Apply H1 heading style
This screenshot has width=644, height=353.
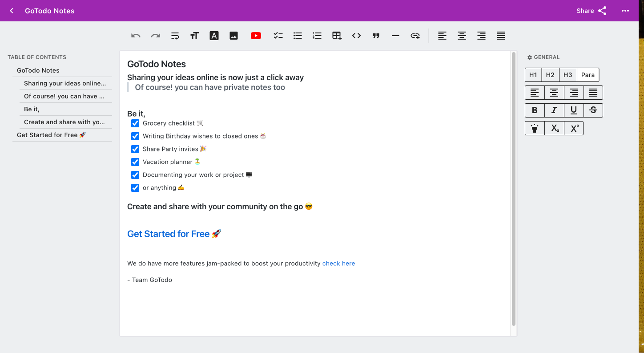[x=533, y=75]
